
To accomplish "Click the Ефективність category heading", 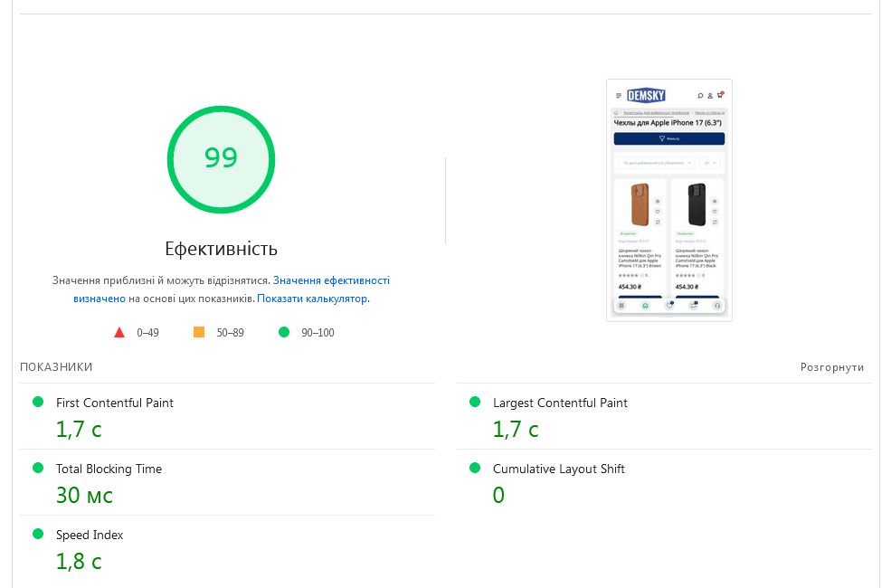I will click(221, 249).
